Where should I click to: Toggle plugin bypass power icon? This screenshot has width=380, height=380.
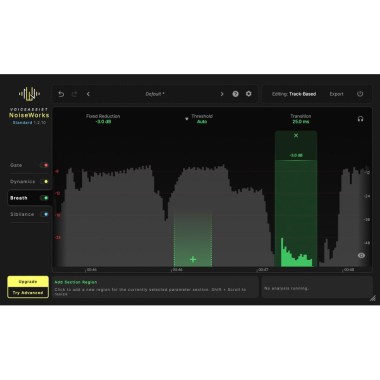(360, 94)
